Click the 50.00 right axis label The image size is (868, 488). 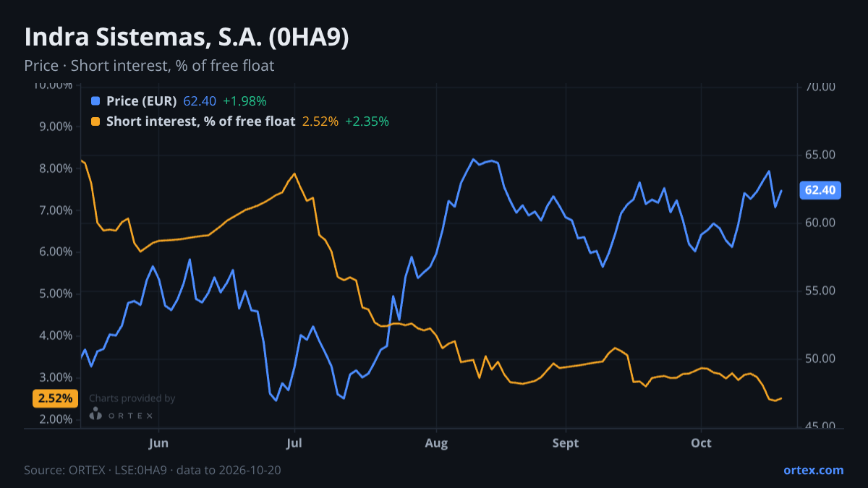pos(820,359)
